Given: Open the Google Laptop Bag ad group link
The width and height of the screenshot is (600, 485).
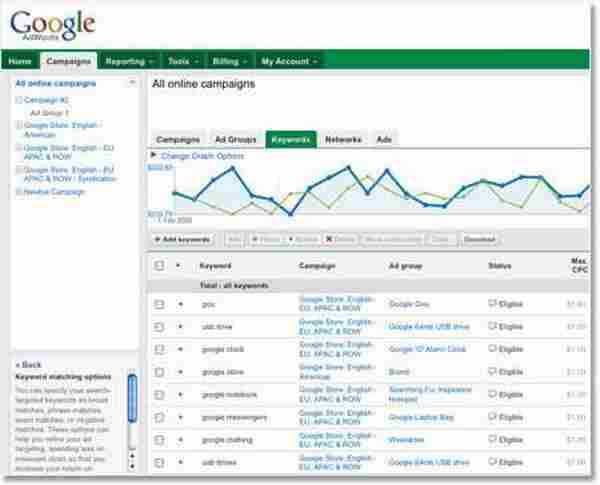Looking at the screenshot, I should click(421, 417).
